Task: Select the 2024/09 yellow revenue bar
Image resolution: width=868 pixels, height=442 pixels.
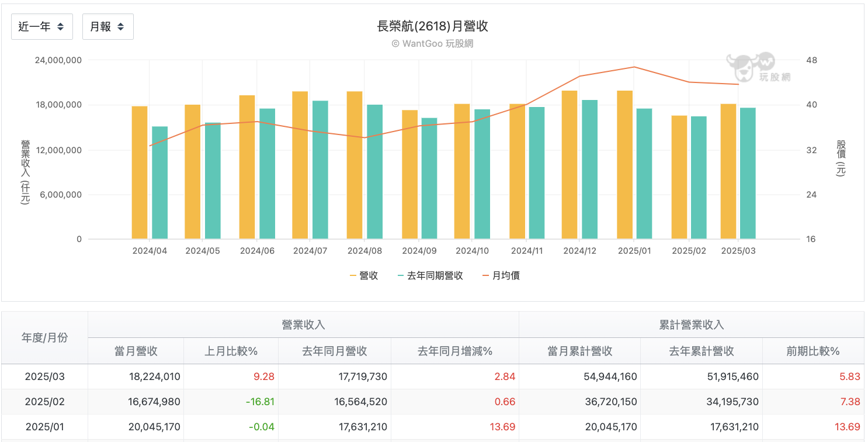Action: coord(410,174)
